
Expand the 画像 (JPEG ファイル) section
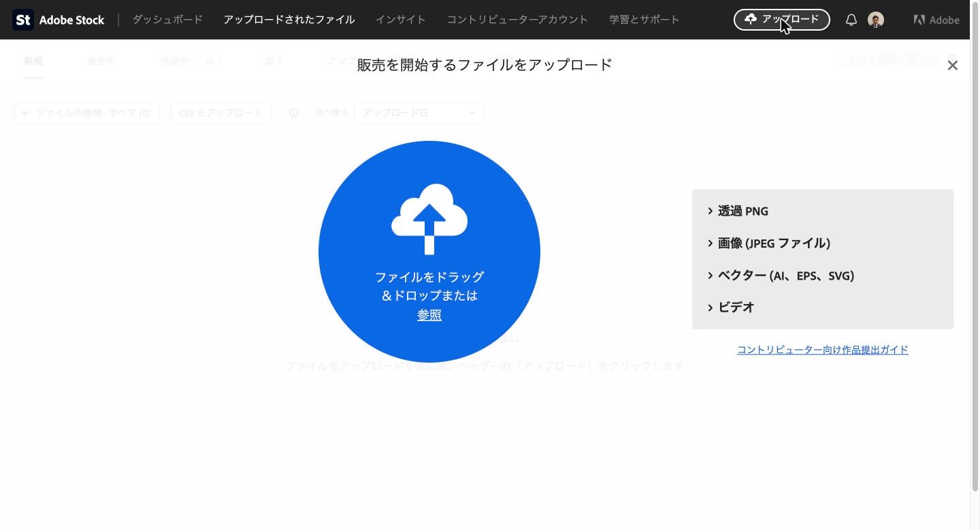click(x=768, y=243)
